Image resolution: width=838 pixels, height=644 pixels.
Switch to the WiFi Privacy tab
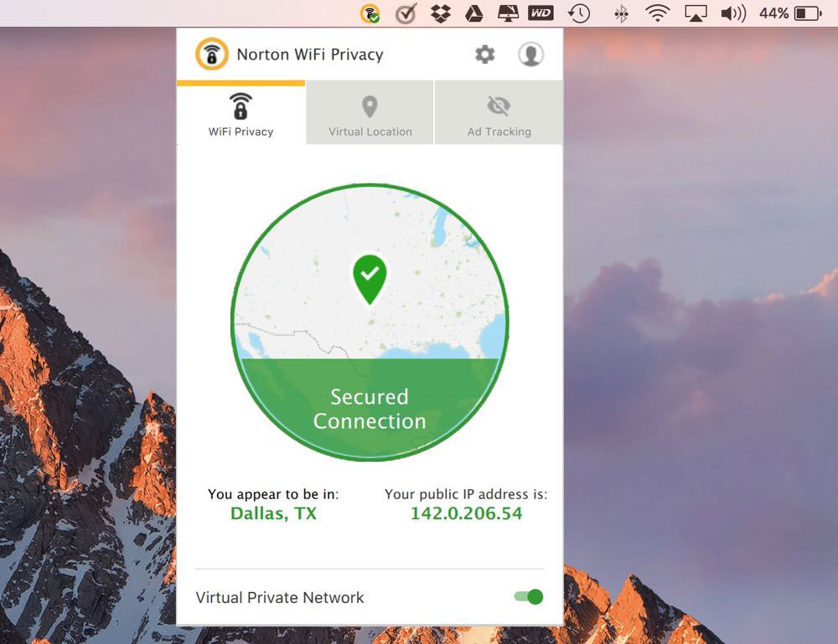click(x=241, y=113)
